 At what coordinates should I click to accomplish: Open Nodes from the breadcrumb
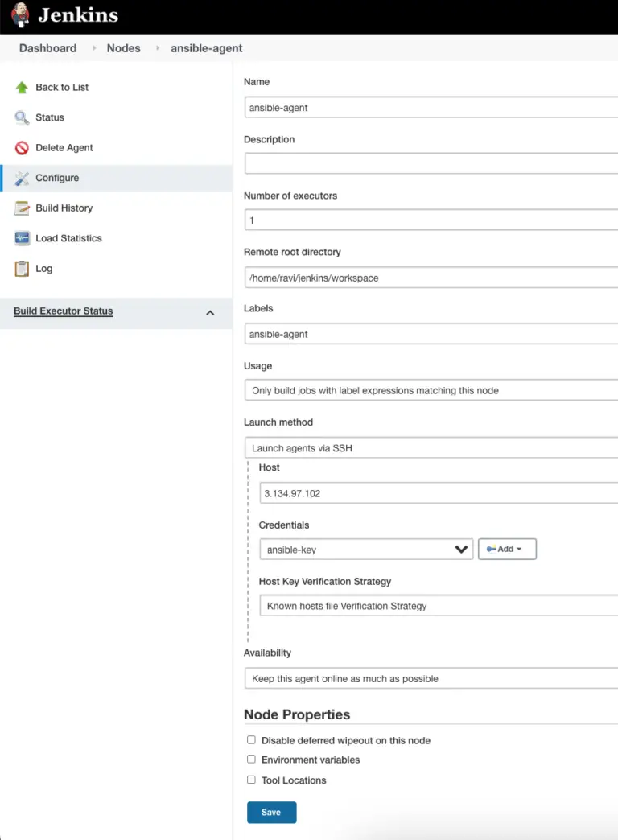pos(123,47)
